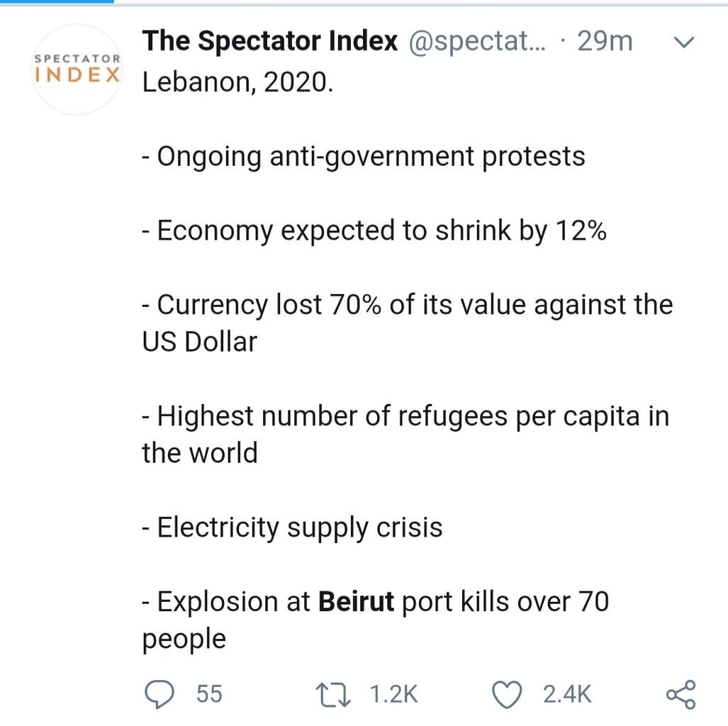
Task: Reply to the Spectator Index tweet
Action: point(160,694)
